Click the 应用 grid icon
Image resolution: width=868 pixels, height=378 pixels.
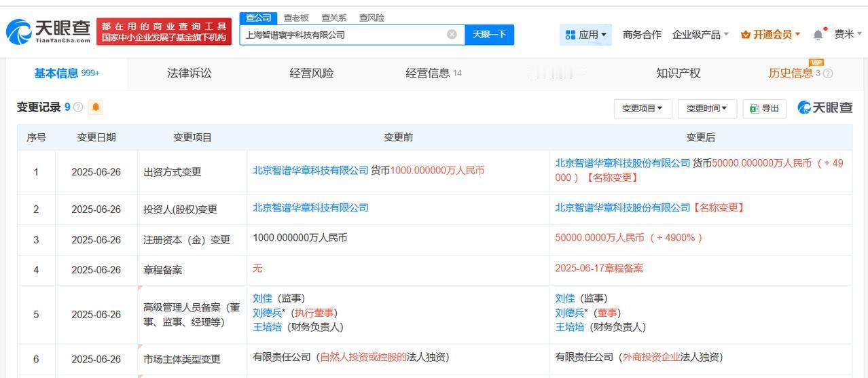tap(571, 35)
